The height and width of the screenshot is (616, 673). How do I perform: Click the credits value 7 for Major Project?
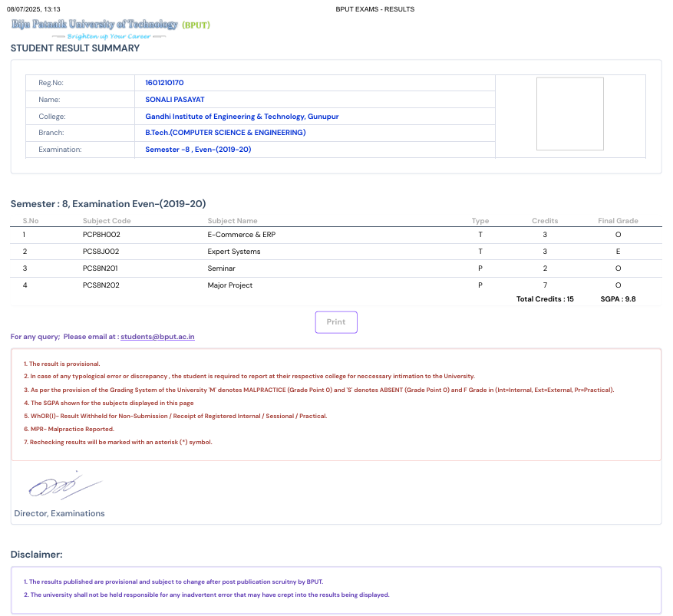(x=545, y=285)
